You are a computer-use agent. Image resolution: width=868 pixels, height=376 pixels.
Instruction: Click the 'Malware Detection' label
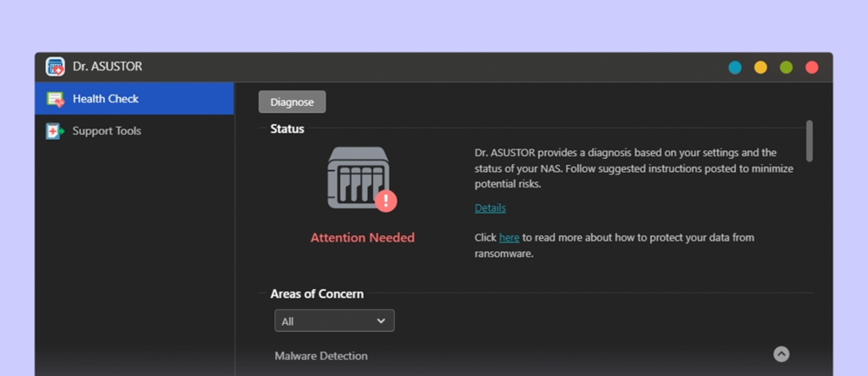[321, 356]
